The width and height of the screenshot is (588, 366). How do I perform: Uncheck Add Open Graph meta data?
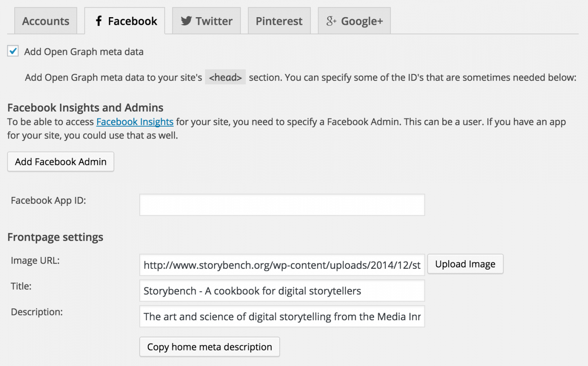[x=13, y=51]
